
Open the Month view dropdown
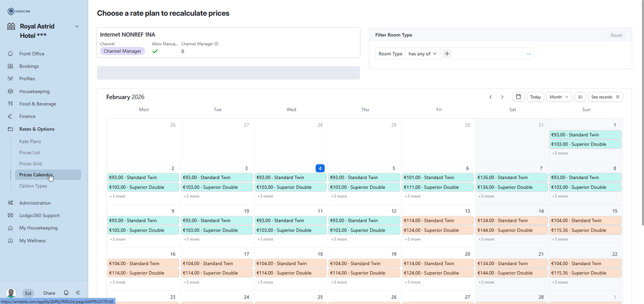[559, 97]
